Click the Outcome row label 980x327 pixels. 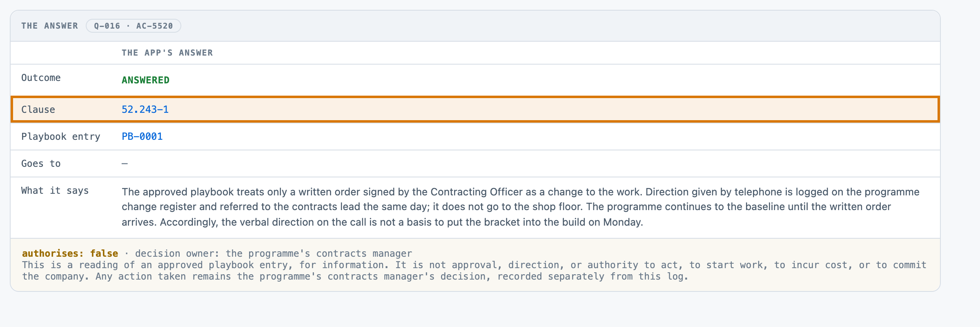click(x=41, y=78)
